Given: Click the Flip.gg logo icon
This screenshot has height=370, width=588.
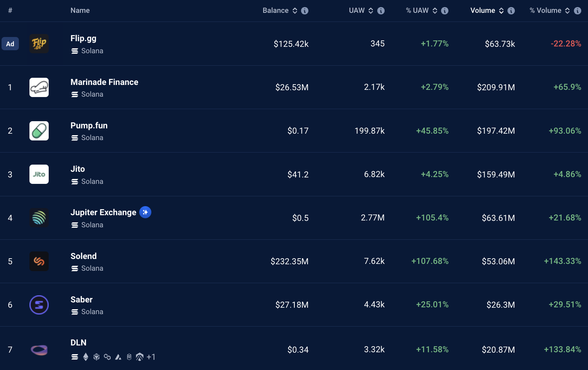Looking at the screenshot, I should [x=39, y=44].
